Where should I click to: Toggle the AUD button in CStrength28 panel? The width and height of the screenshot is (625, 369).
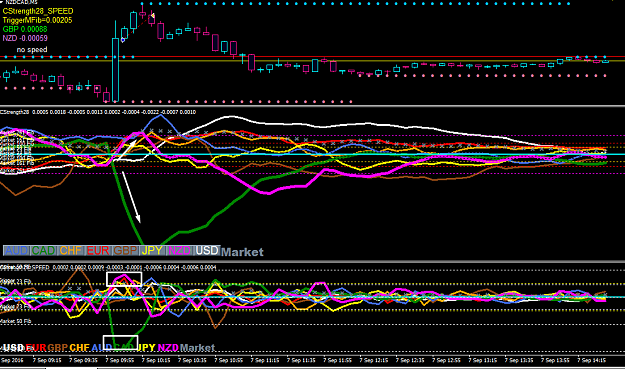pos(17,251)
